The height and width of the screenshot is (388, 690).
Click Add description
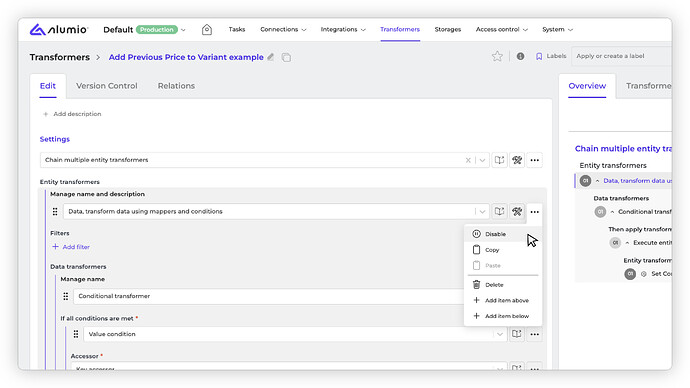coord(72,114)
